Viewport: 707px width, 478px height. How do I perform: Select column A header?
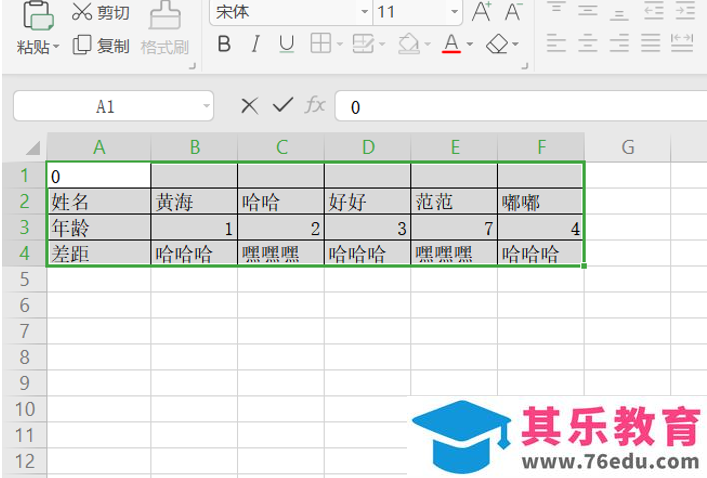(x=99, y=147)
